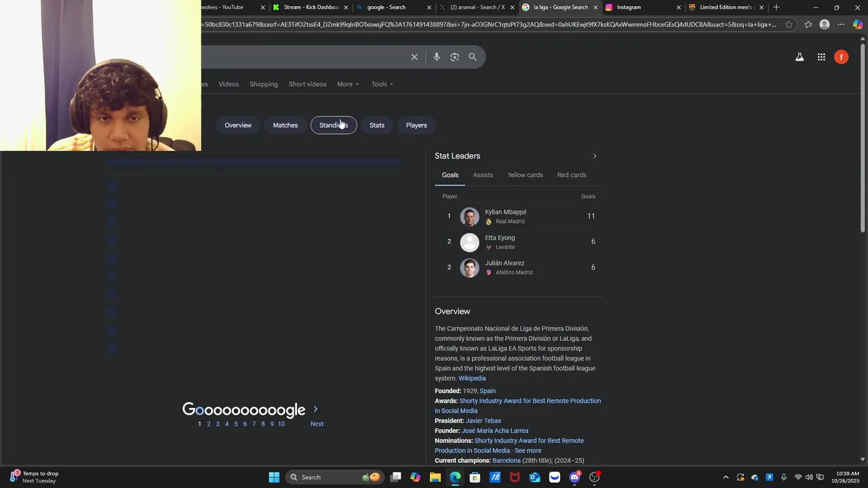Open a new browser tab
This screenshot has height=488, width=868.
click(776, 7)
